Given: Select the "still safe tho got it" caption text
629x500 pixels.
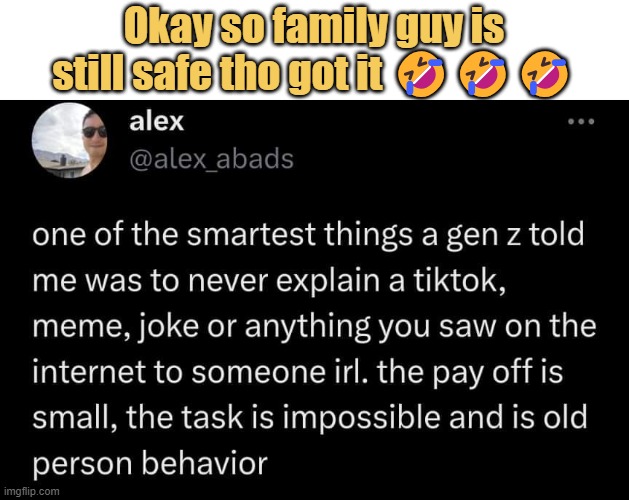Looking at the screenshot, I should click(218, 73).
